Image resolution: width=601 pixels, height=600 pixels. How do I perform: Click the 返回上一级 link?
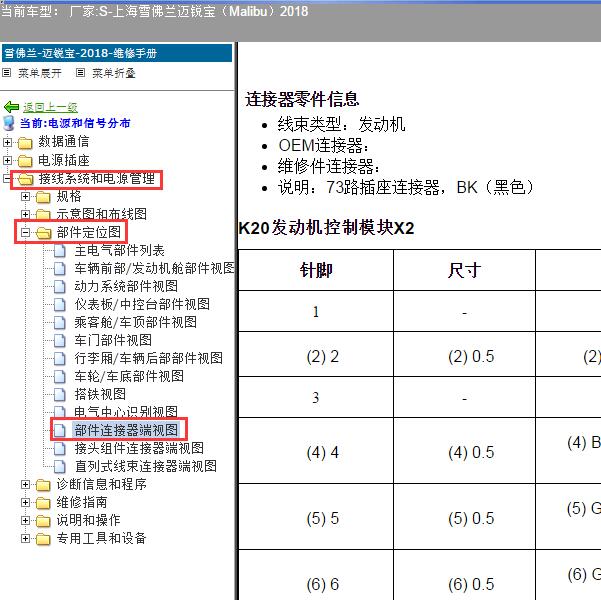[x=50, y=107]
